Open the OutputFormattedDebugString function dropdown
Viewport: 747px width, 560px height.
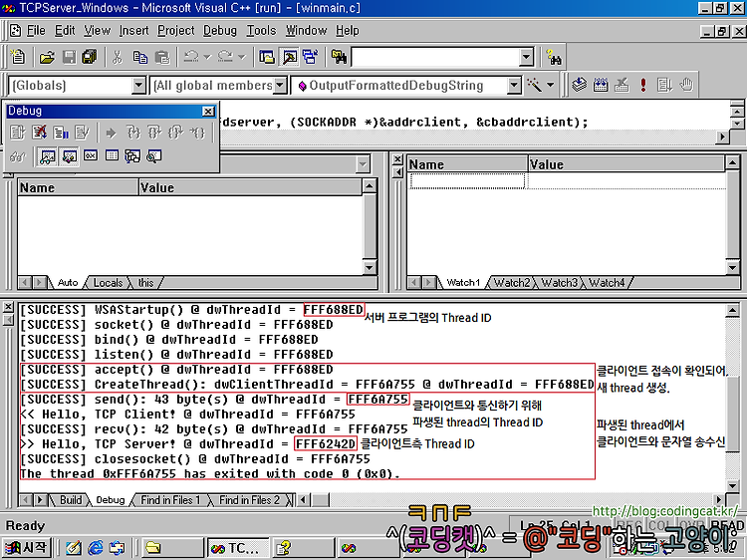point(514,86)
